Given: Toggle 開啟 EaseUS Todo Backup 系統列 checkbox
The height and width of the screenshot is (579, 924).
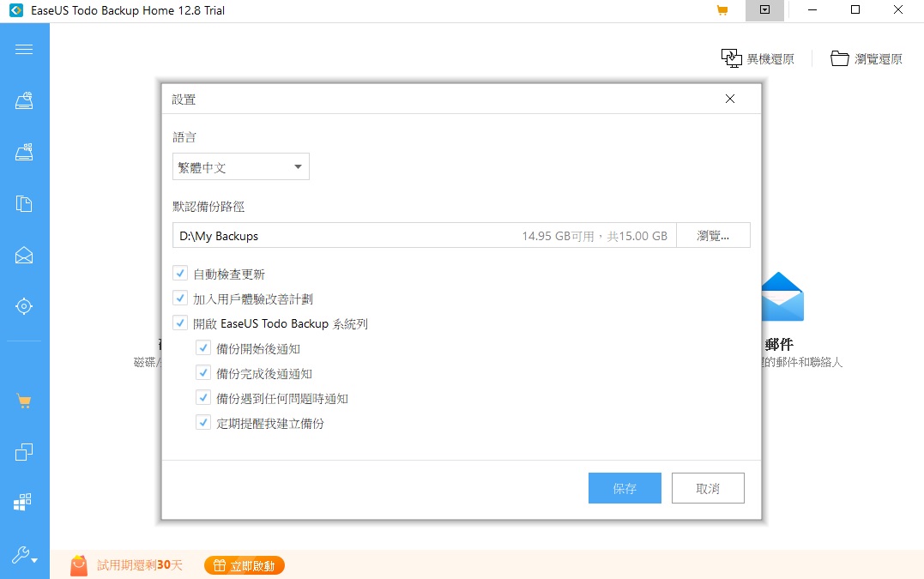Looking at the screenshot, I should (x=180, y=323).
